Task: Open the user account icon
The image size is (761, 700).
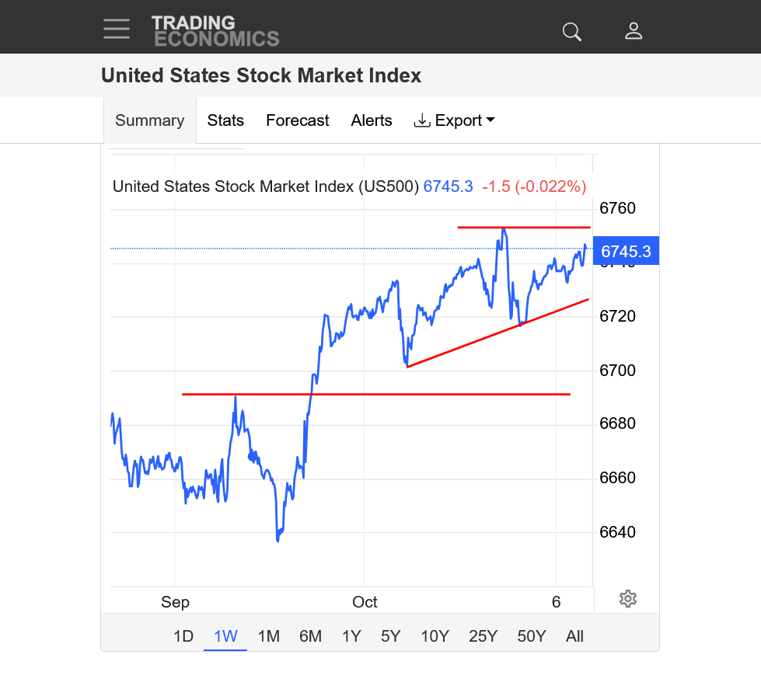Action: pyautogui.click(x=634, y=31)
